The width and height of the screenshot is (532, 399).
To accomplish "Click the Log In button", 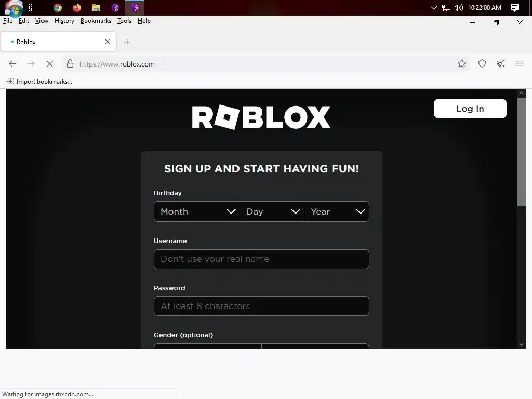I will 470,109.
